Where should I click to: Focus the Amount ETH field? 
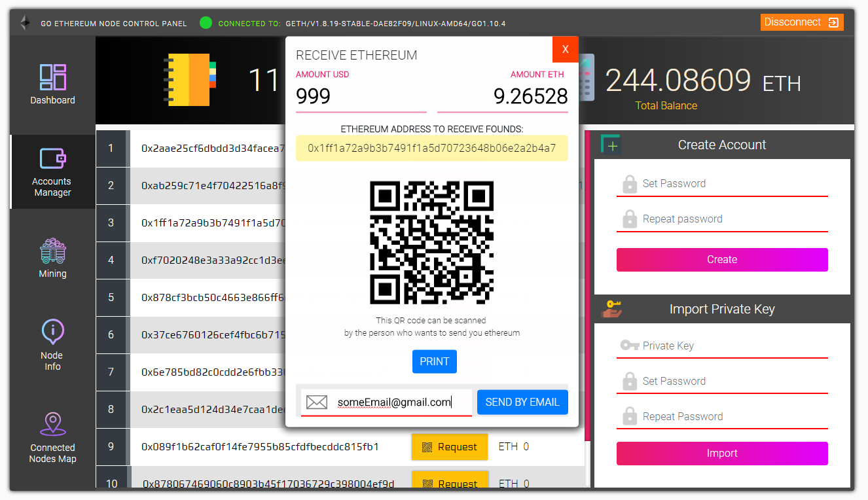[503, 97]
